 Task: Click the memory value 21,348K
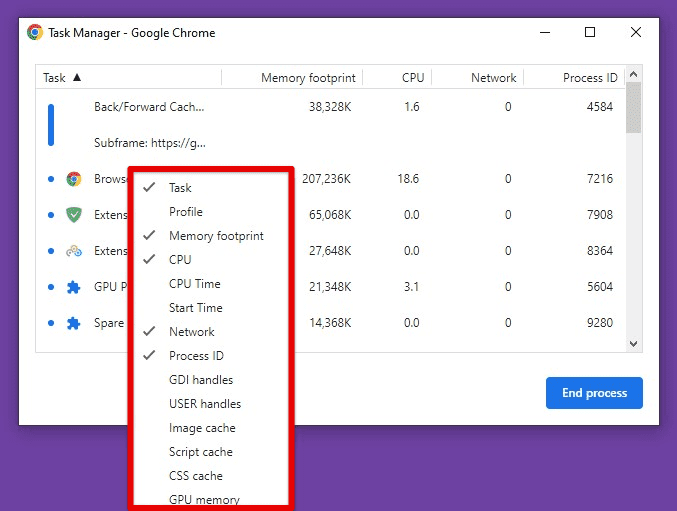click(x=330, y=287)
